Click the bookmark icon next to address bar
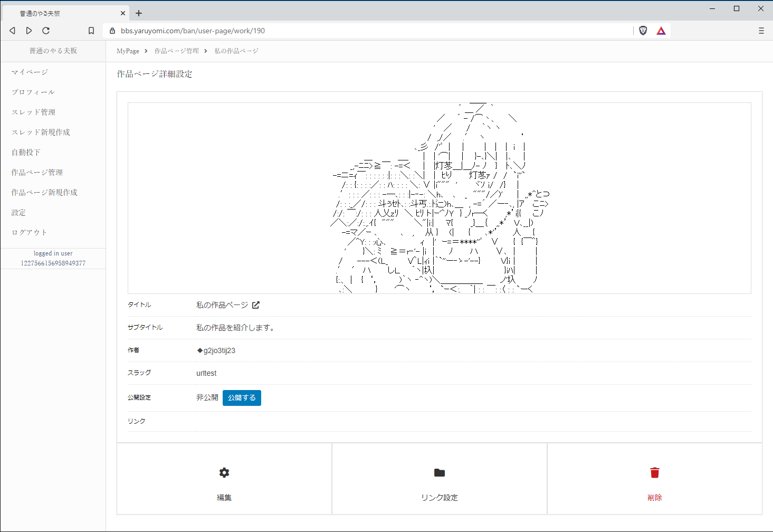The image size is (773, 532). [x=91, y=31]
